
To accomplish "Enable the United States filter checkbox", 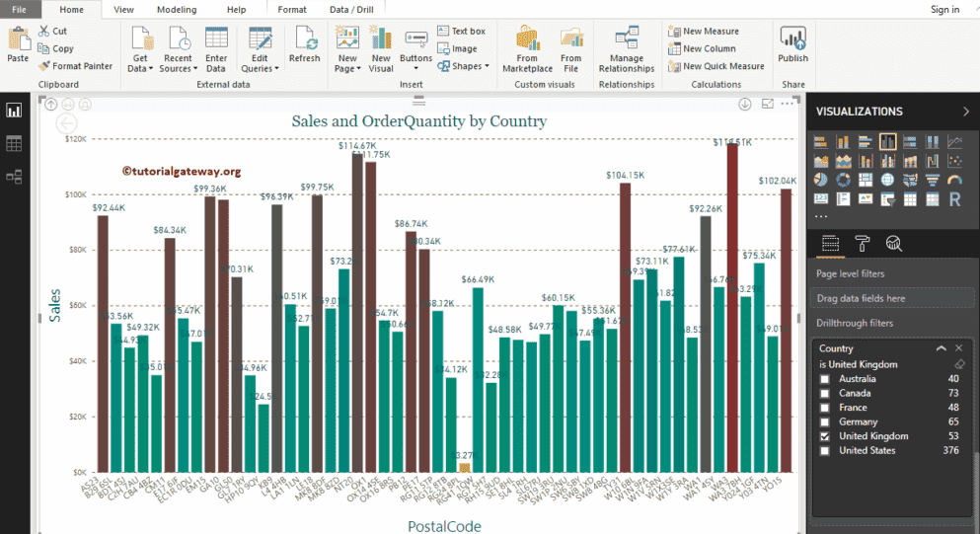I will pyautogui.click(x=825, y=451).
